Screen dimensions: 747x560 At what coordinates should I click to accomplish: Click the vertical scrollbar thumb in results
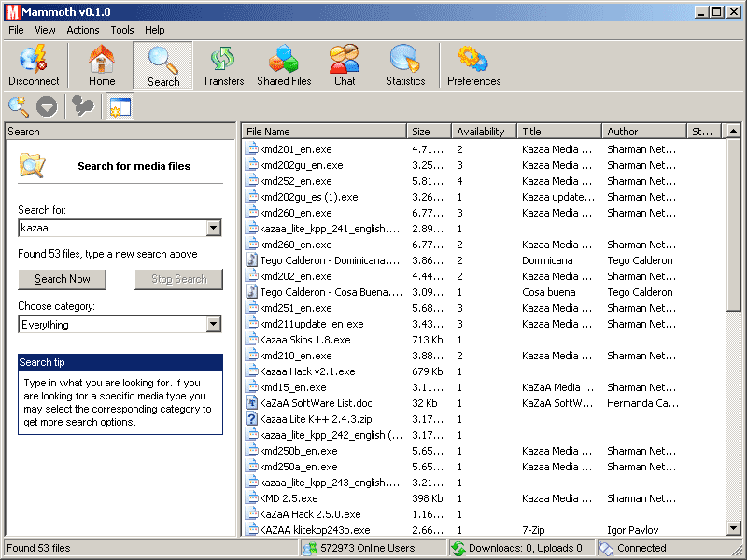[x=734, y=225]
